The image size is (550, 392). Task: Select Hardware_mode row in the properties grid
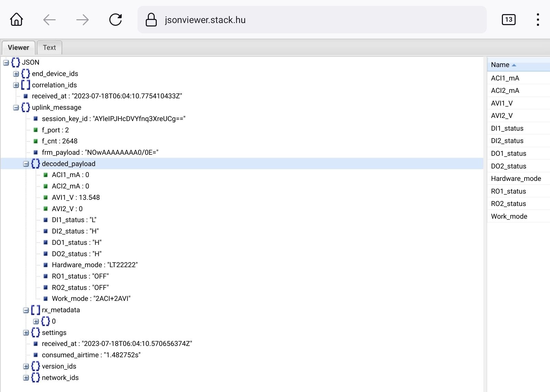point(516,178)
